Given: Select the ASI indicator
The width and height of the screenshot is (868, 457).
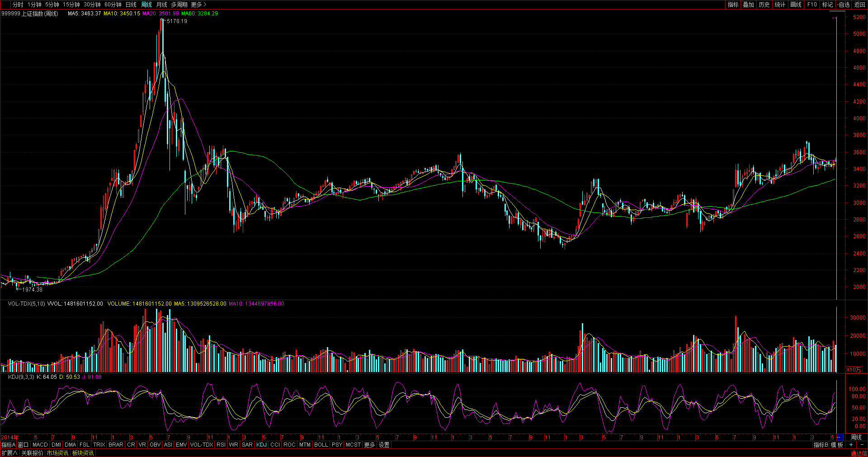Looking at the screenshot, I should coord(168,445).
